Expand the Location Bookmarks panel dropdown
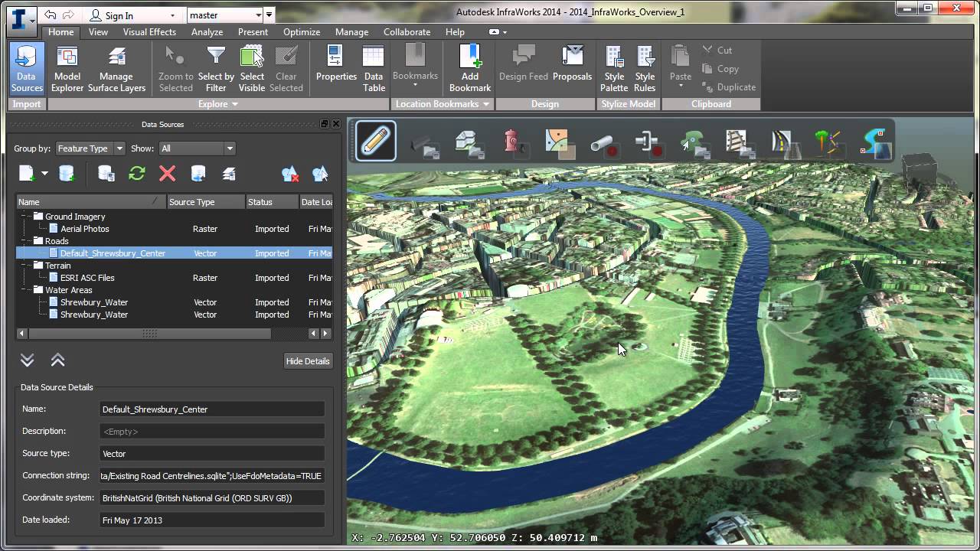Viewport: 980px width, 551px height. tap(485, 104)
